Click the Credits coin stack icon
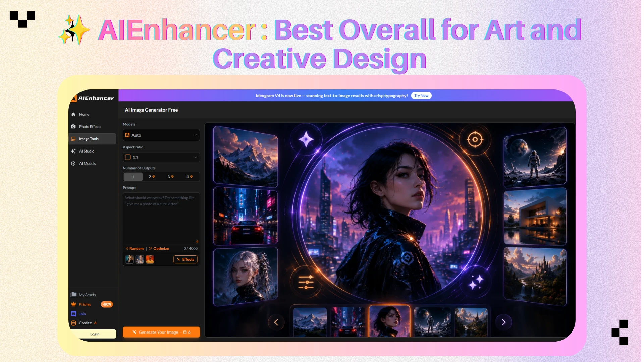 point(74,323)
